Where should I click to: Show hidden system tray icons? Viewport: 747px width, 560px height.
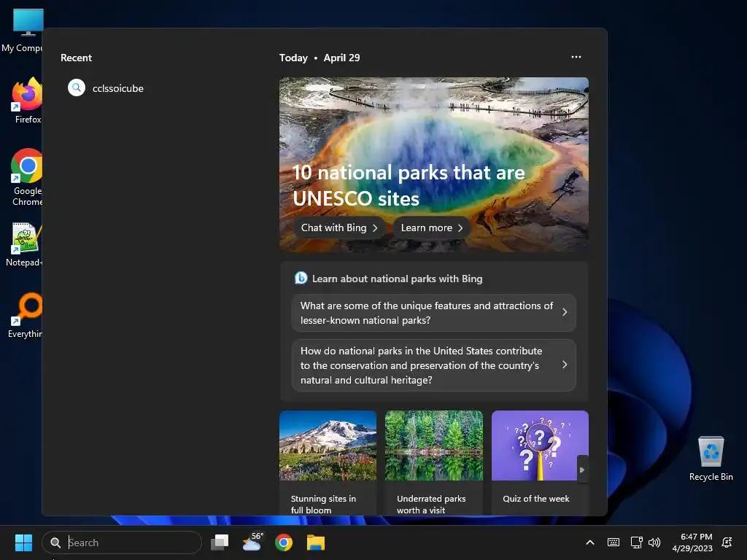tap(589, 542)
